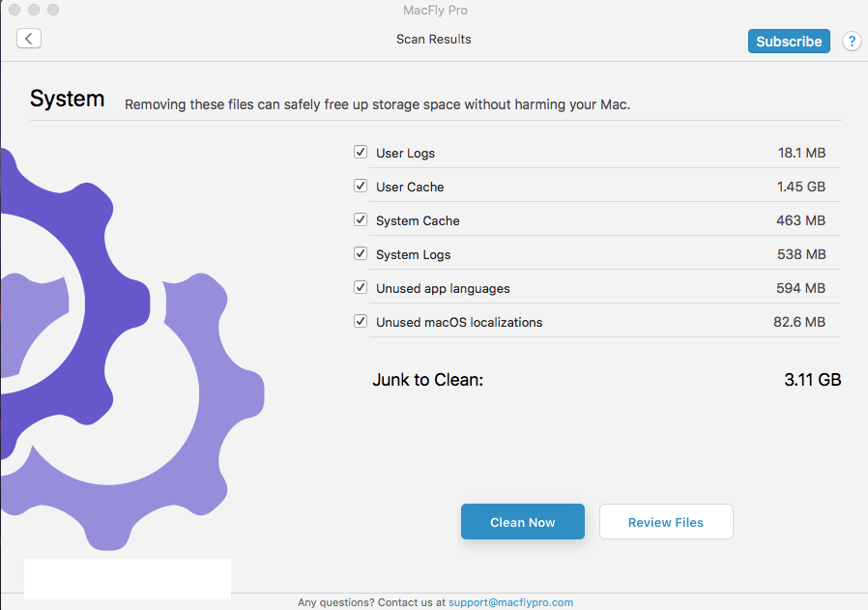Select the Unused macOS localizations label
Screen dimensions: 868x610
click(x=459, y=322)
